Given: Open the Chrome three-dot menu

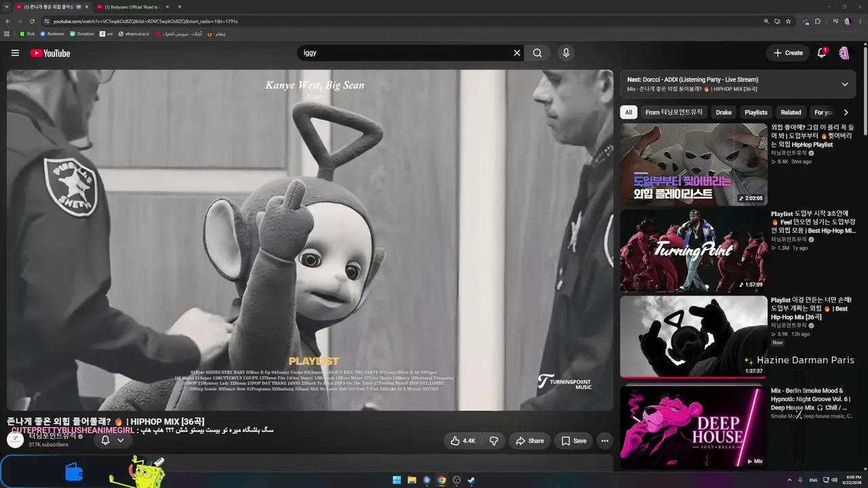Looking at the screenshot, I should 859,21.
